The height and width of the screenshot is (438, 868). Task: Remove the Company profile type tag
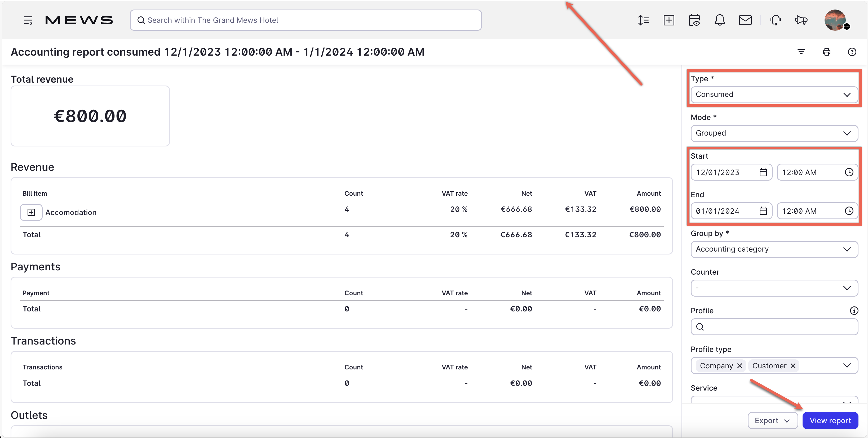coord(739,366)
